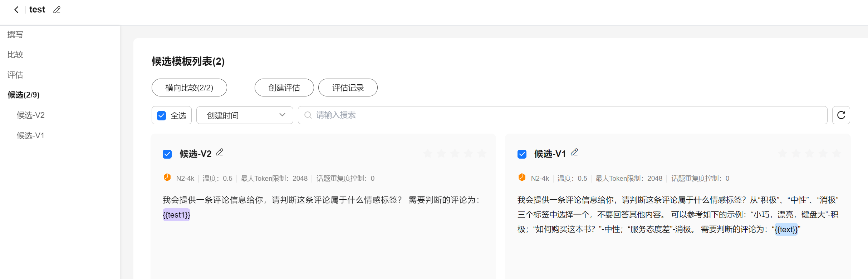Screen dimensions: 868x279
Task: Click the rename pencil for 候选-V2 card
Action: [220, 153]
